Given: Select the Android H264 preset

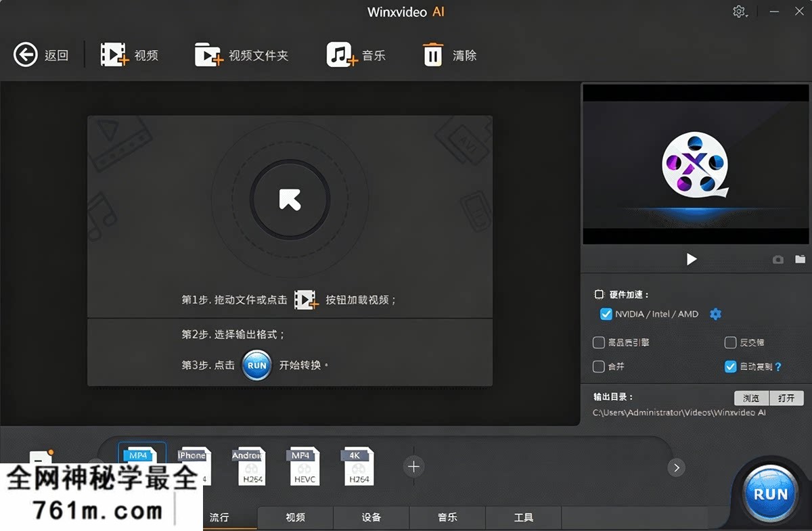Looking at the screenshot, I should pos(248,466).
